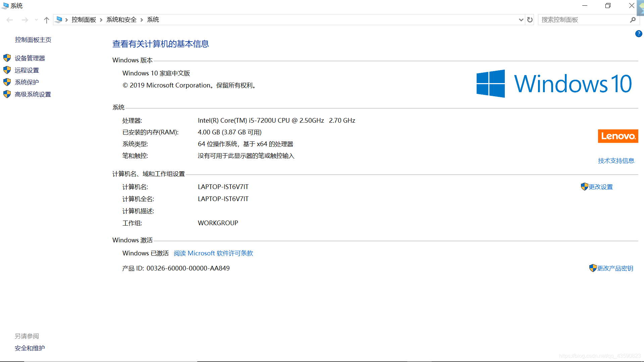Click the forward arrow navigation button
This screenshot has width=644, height=362.
25,20
